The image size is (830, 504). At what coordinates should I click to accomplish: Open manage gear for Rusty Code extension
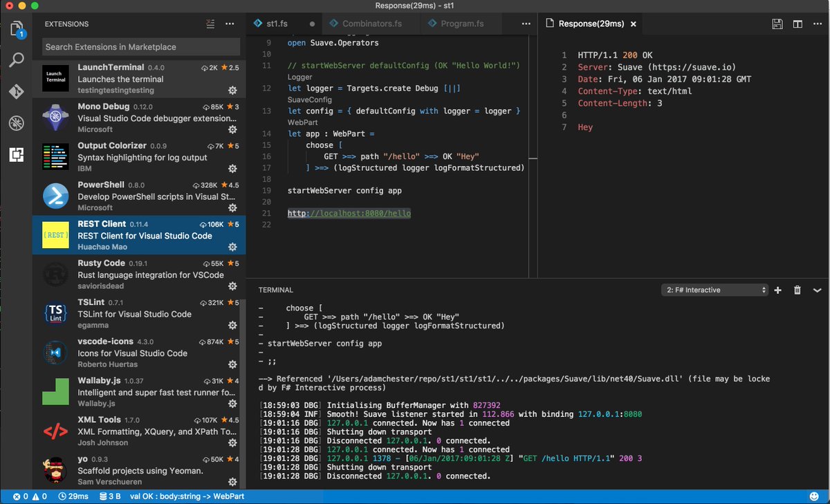(x=232, y=286)
